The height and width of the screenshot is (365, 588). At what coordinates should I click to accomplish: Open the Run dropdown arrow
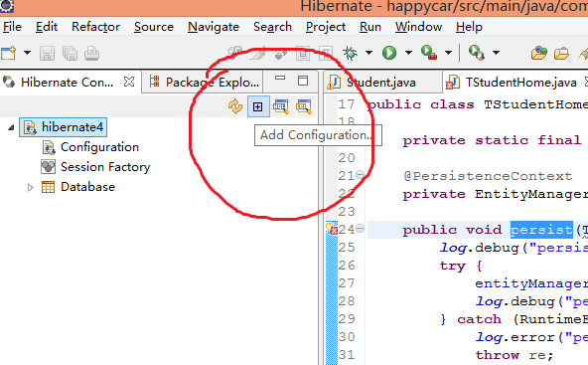click(x=408, y=53)
